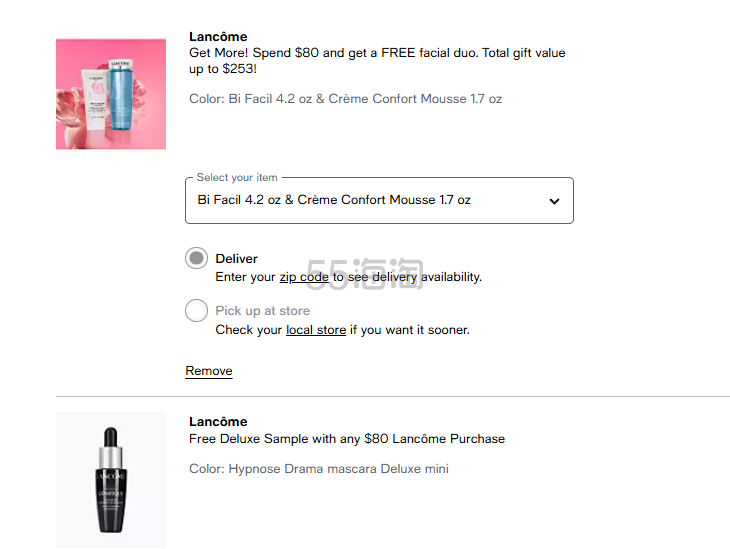Remove the facial duo gift item
The width and height of the screenshot is (730, 549).
click(x=209, y=371)
